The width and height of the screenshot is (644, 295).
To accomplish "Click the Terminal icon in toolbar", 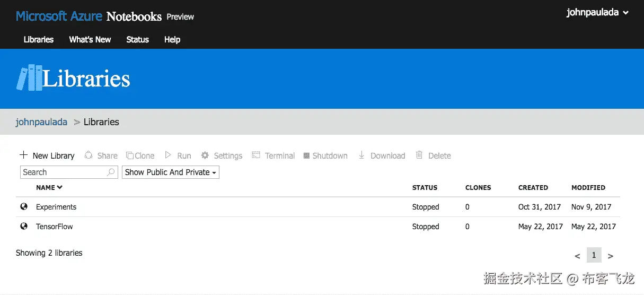I will coord(256,155).
